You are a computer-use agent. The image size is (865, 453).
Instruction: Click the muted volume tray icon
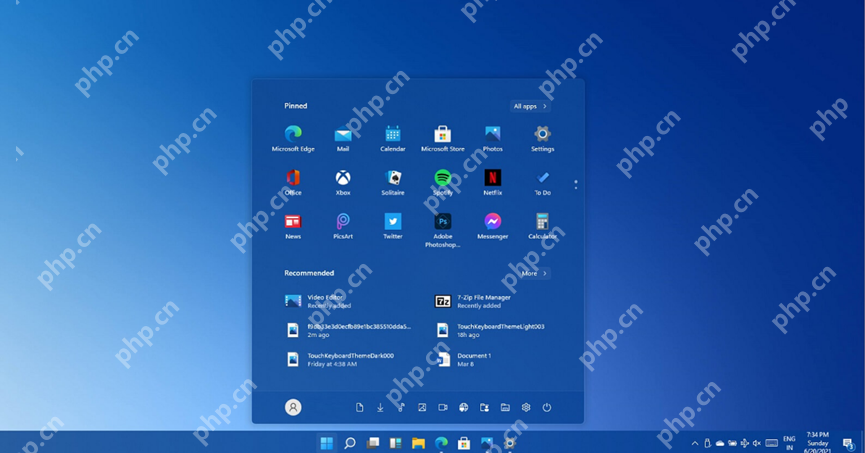(x=757, y=443)
